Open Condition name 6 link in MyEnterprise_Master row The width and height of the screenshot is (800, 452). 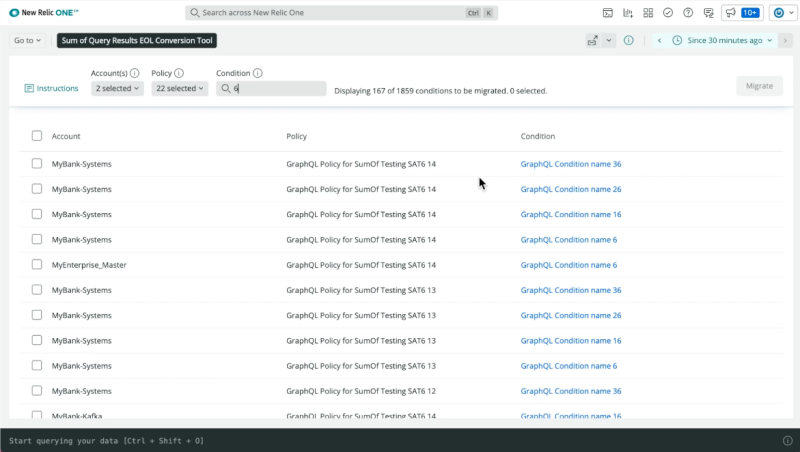pos(569,265)
